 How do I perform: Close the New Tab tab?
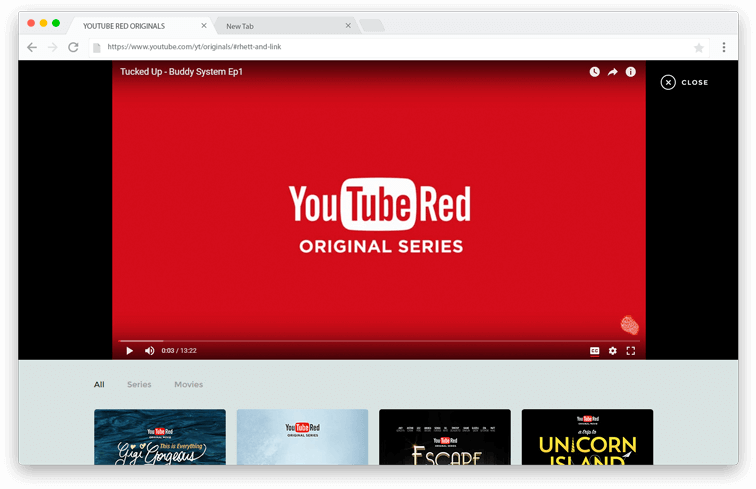tap(348, 26)
